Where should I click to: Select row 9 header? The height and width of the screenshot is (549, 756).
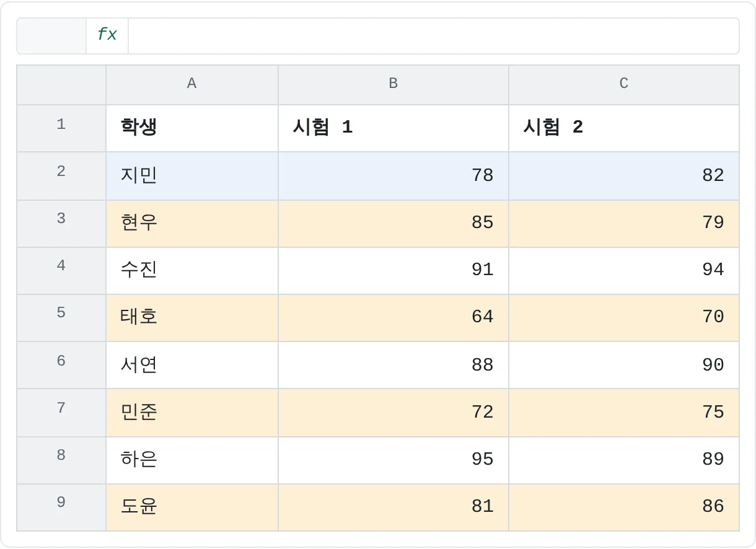point(61,507)
